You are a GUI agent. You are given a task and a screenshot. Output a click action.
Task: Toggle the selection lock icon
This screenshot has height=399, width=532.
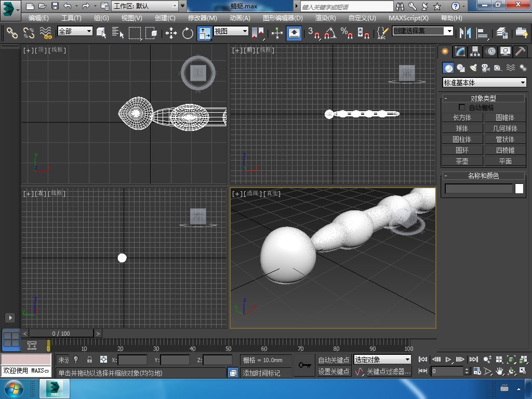pos(89,360)
